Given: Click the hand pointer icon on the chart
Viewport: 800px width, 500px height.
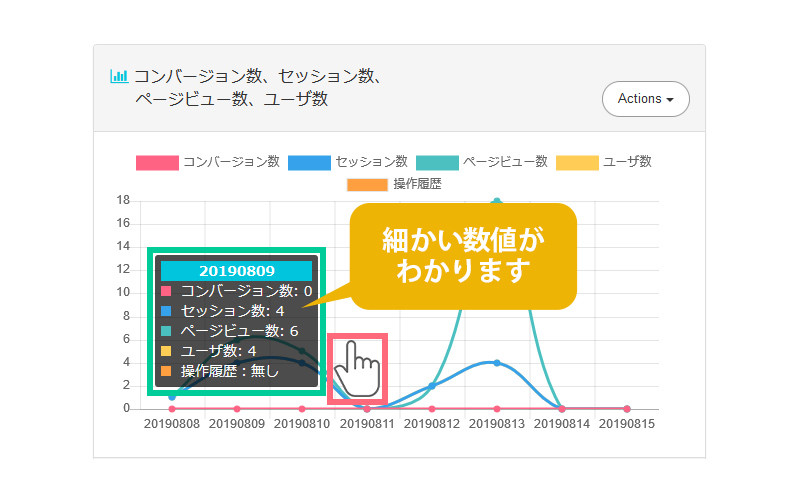Looking at the screenshot, I should tap(356, 368).
